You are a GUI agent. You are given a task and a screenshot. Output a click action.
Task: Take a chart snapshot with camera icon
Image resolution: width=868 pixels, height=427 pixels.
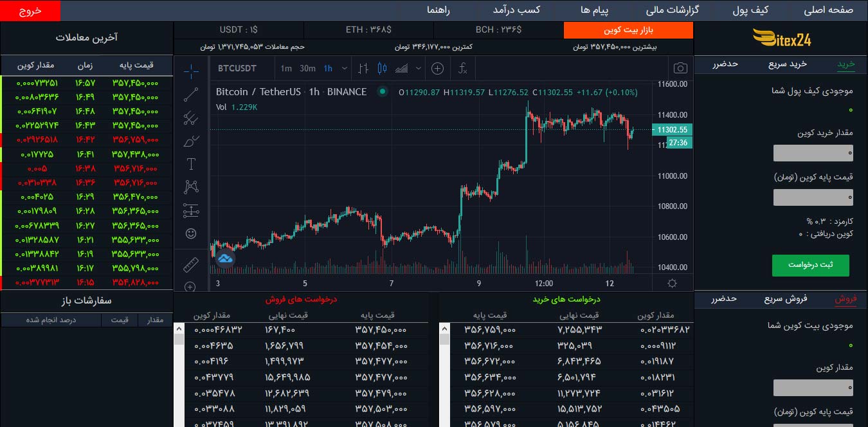coord(680,68)
